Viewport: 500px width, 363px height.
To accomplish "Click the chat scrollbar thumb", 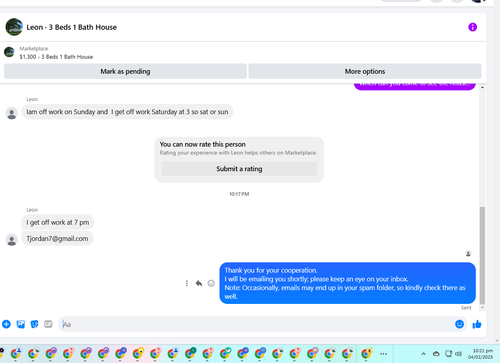I will click(482, 255).
